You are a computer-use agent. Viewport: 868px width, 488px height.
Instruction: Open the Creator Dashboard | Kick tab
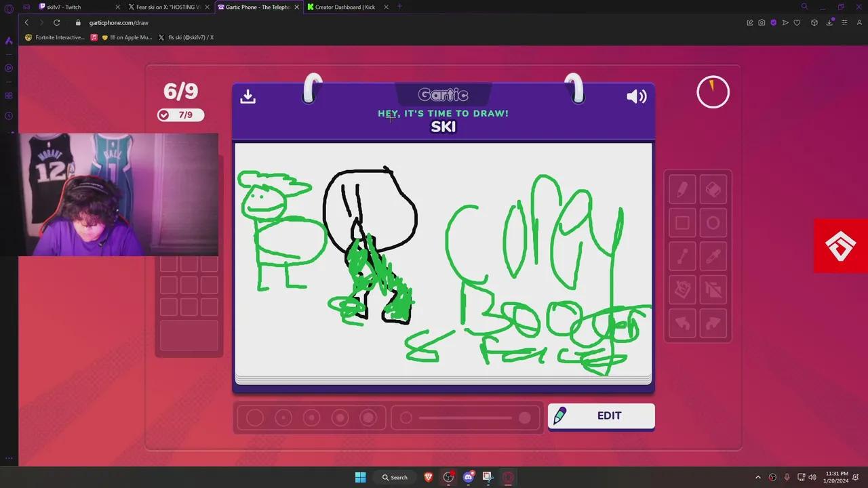pos(348,7)
